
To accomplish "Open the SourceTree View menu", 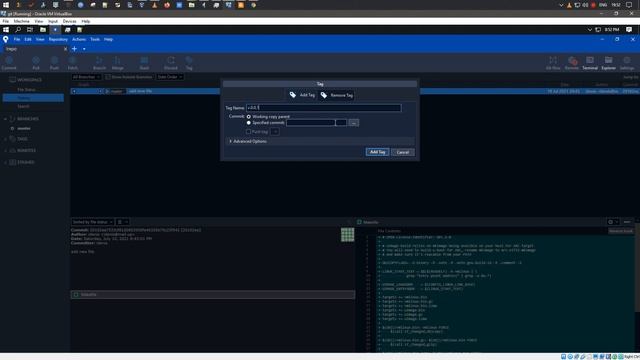I will click(x=40, y=40).
